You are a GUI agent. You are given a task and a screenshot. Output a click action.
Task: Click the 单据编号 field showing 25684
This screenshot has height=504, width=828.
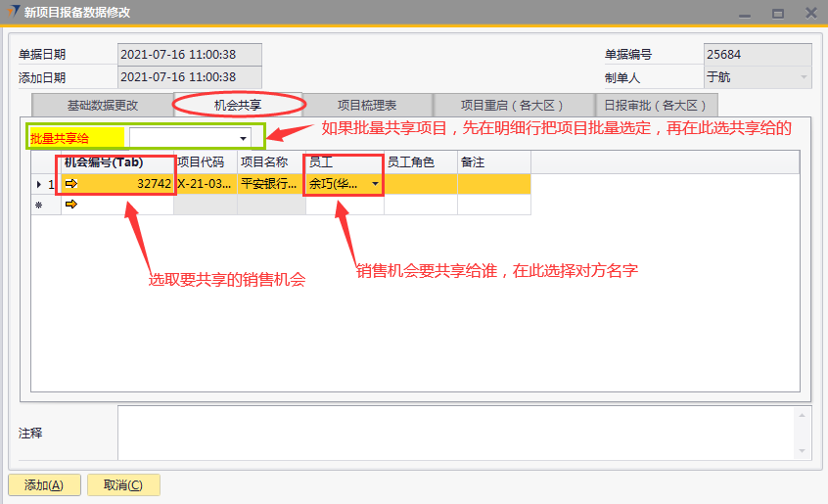click(757, 55)
